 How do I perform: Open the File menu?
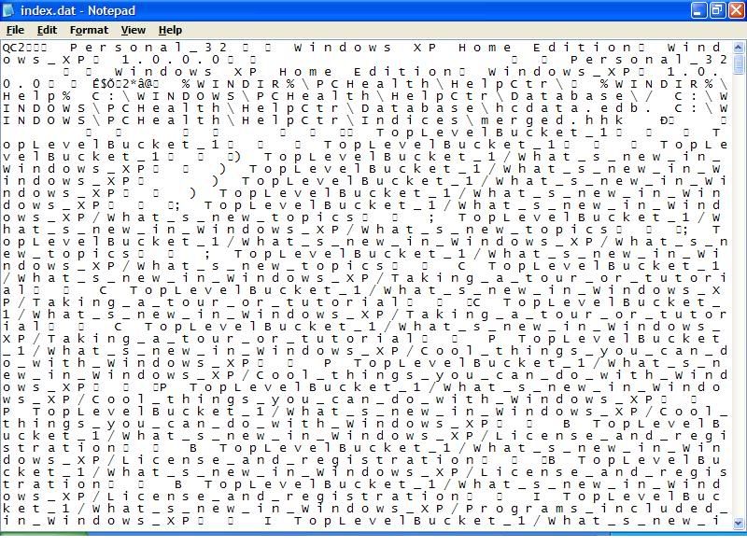point(15,30)
